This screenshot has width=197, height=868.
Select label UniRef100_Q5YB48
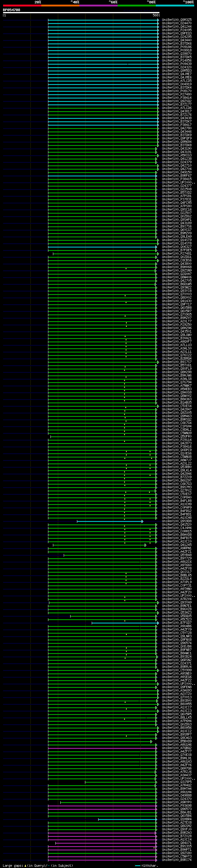[x=177, y=555]
